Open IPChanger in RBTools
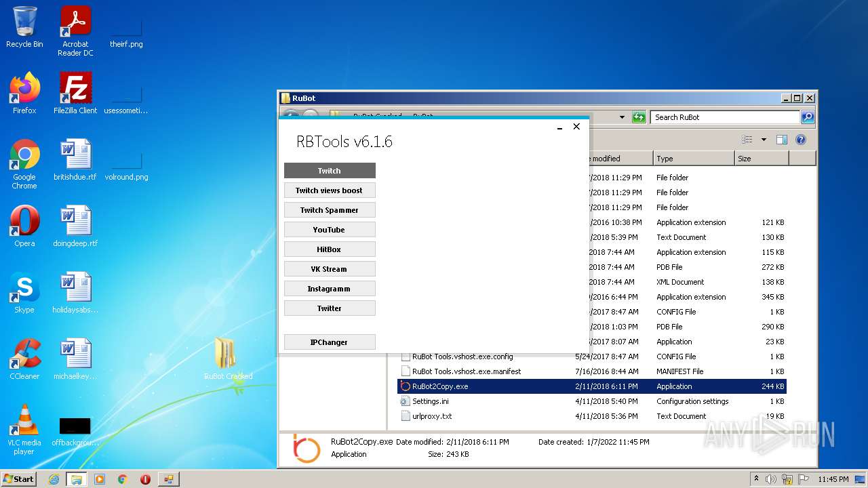 330,342
